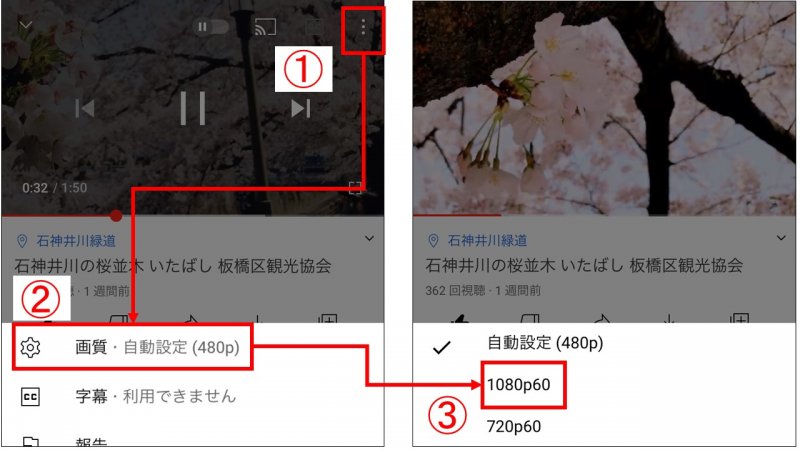Expand video description in right panel
This screenshot has height=450, width=800.
(781, 238)
